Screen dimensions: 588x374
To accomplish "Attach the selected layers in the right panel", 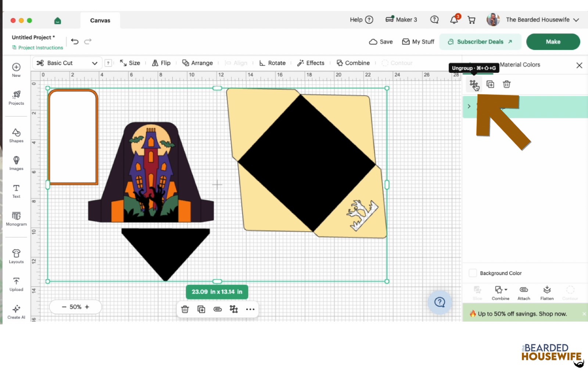I will 524,293.
